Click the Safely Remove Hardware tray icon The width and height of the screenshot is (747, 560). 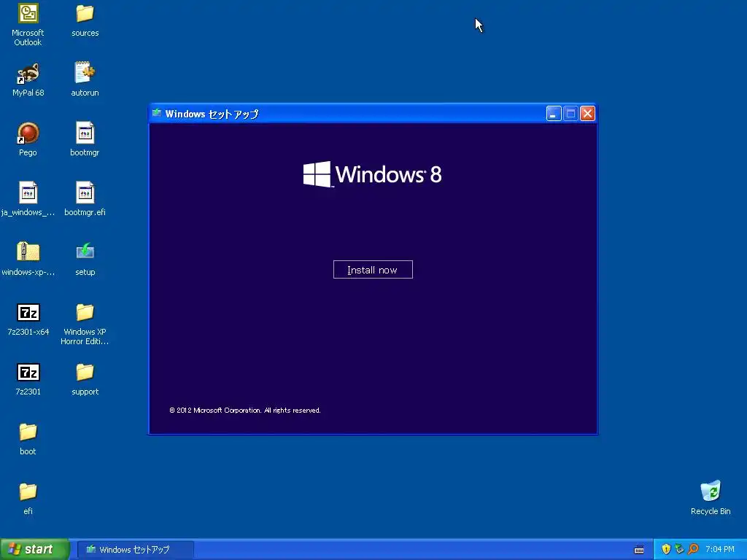pyautogui.click(x=679, y=549)
